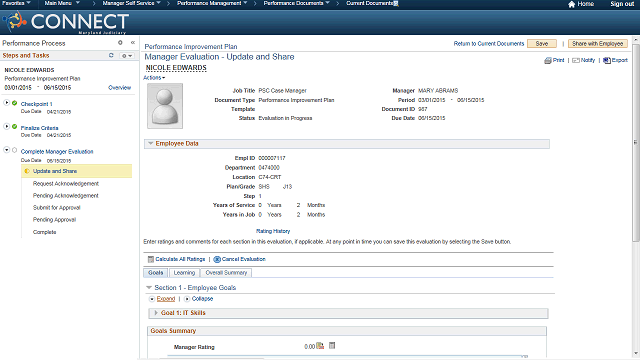
Task: Click the Expand link text
Action: (x=166, y=299)
